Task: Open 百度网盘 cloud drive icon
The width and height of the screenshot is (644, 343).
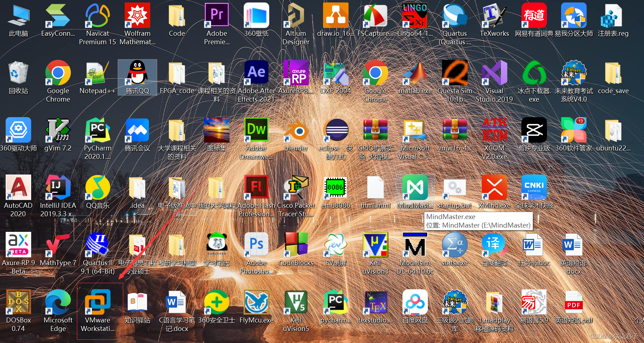Action: 415,302
